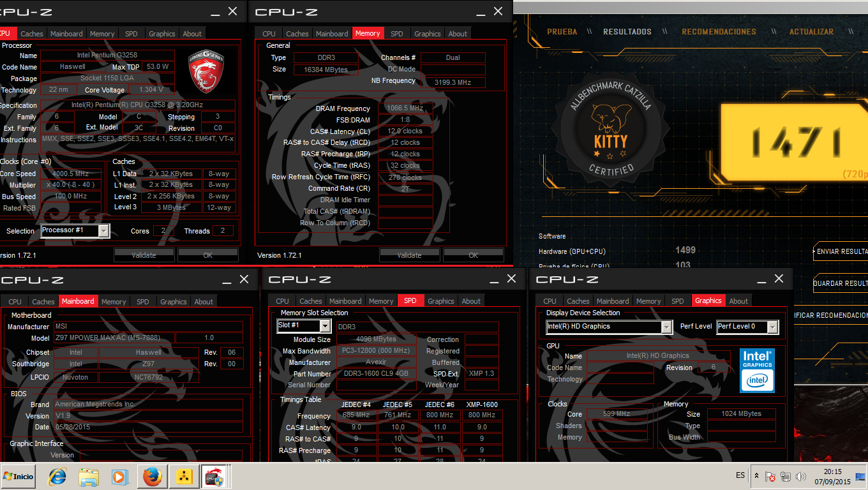
Task: Click the Intel Pentium G3258 name field
Action: point(107,56)
